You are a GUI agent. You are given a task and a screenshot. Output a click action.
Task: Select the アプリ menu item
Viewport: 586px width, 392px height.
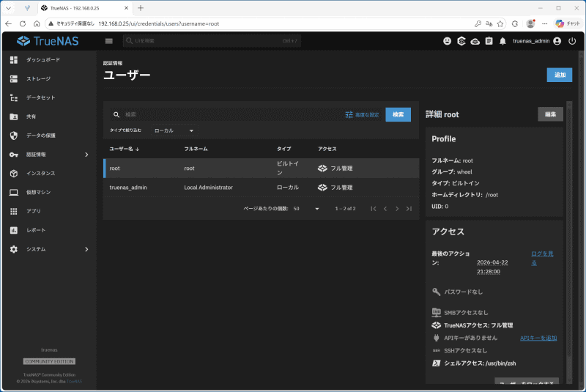click(34, 211)
